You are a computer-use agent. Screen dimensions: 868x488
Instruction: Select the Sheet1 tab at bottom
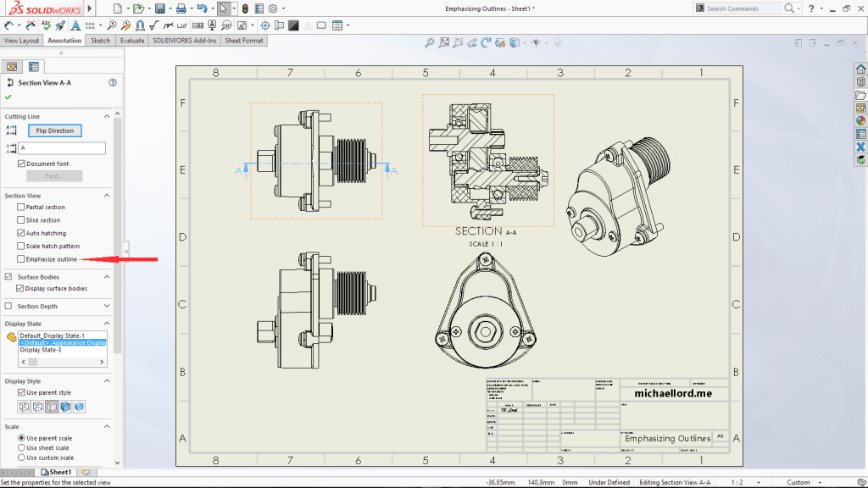tap(57, 473)
